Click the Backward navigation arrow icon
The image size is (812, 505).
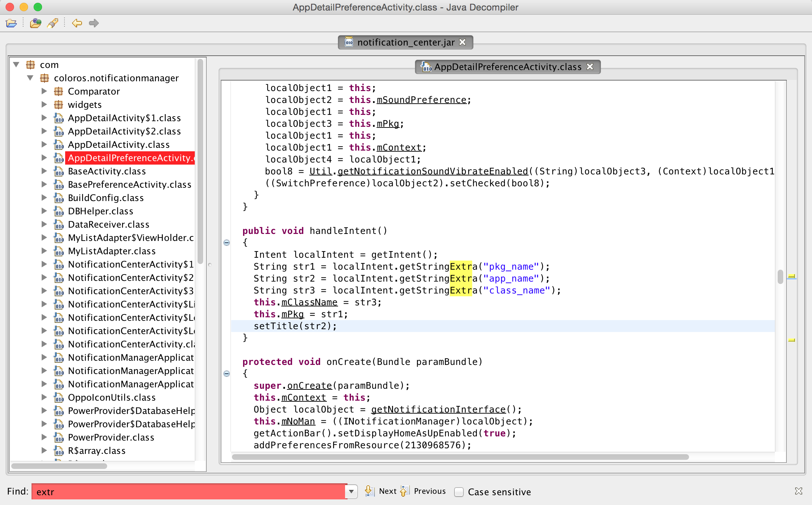tap(77, 23)
